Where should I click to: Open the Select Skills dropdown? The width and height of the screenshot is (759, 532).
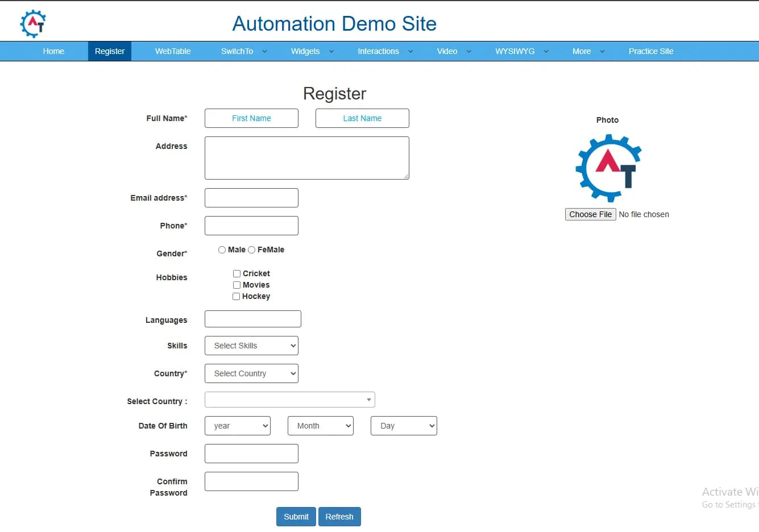pos(251,346)
